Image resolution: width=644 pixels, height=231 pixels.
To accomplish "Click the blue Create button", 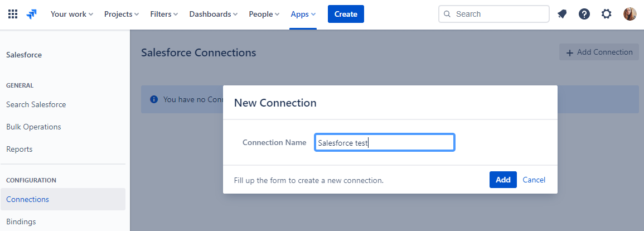I will pos(346,14).
